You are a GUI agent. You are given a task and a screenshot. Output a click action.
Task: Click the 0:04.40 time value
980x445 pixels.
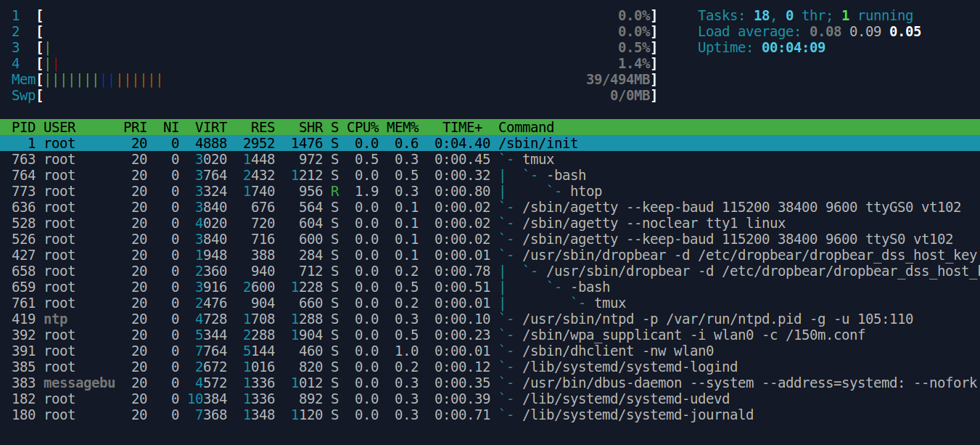(463, 143)
